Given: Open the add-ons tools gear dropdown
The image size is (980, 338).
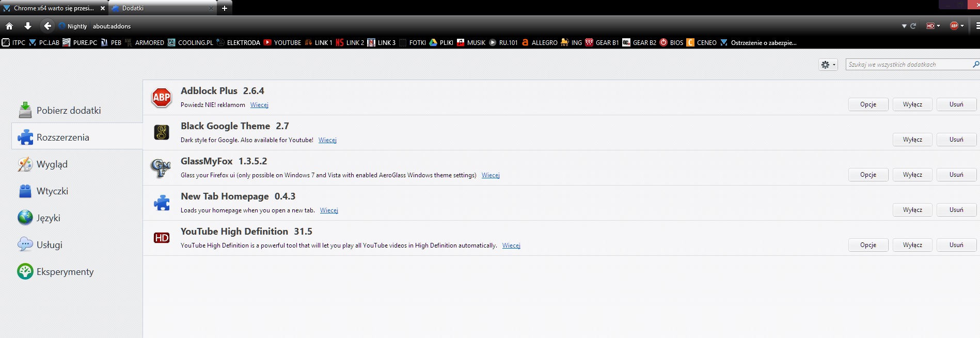Looking at the screenshot, I should pyautogui.click(x=828, y=65).
